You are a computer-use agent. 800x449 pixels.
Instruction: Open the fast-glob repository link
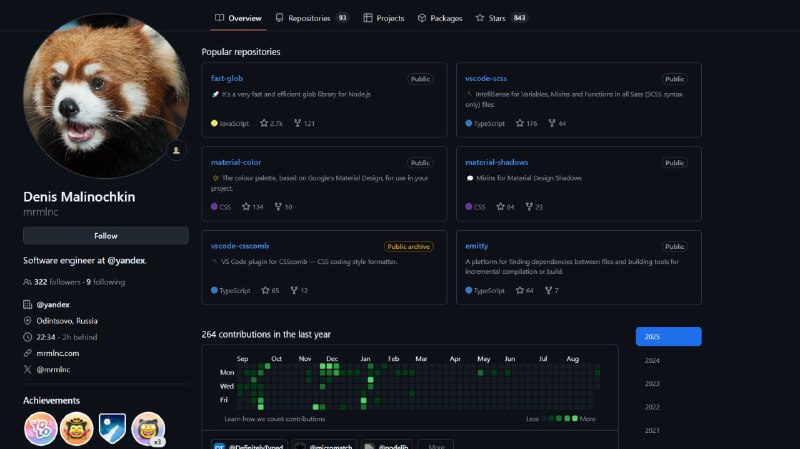click(x=227, y=78)
